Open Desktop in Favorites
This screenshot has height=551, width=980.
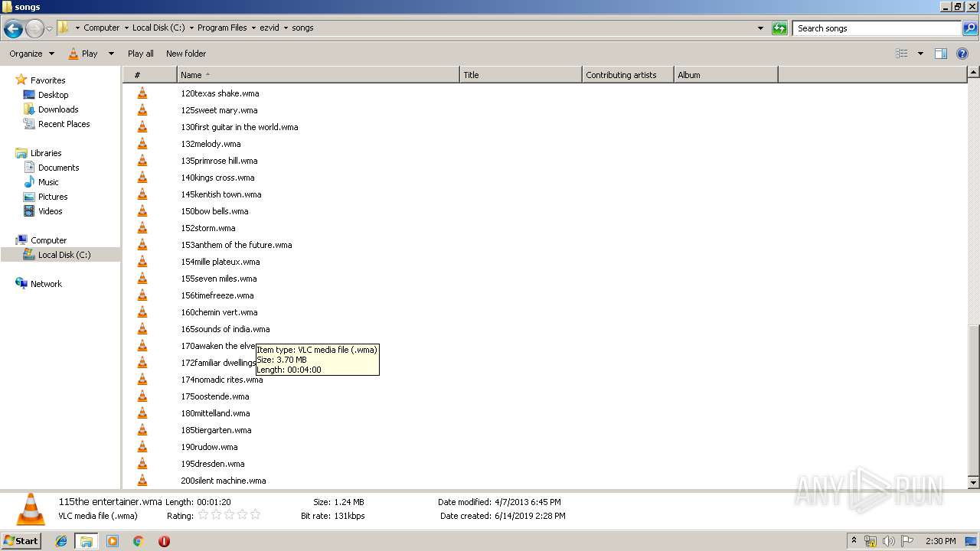click(x=53, y=95)
